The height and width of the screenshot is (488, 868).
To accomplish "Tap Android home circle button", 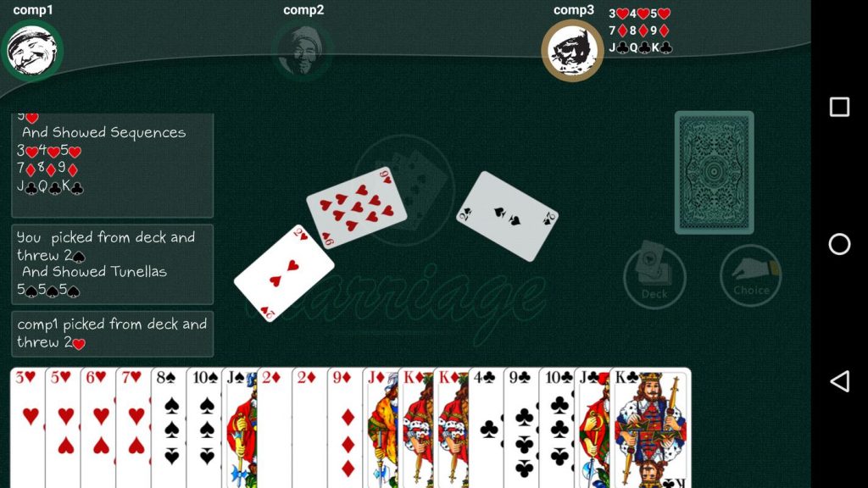I will click(x=840, y=244).
